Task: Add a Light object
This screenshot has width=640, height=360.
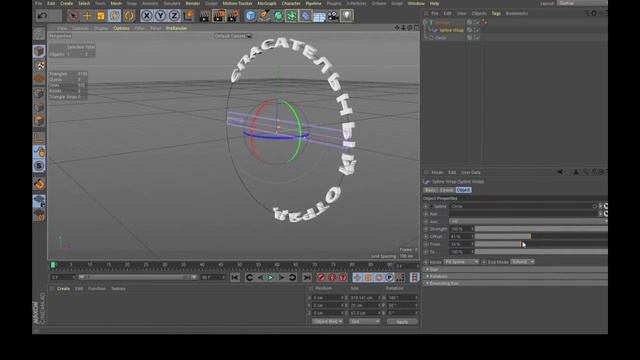Action: 347,16
